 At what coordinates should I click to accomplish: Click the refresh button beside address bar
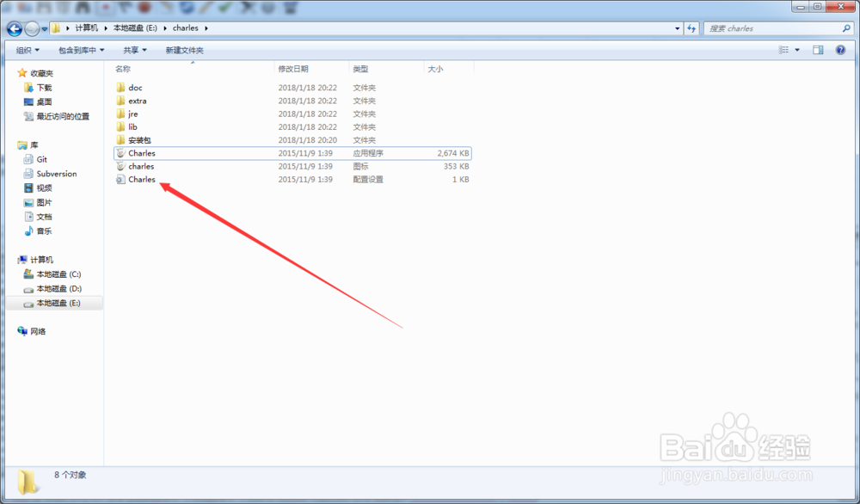[x=691, y=28]
